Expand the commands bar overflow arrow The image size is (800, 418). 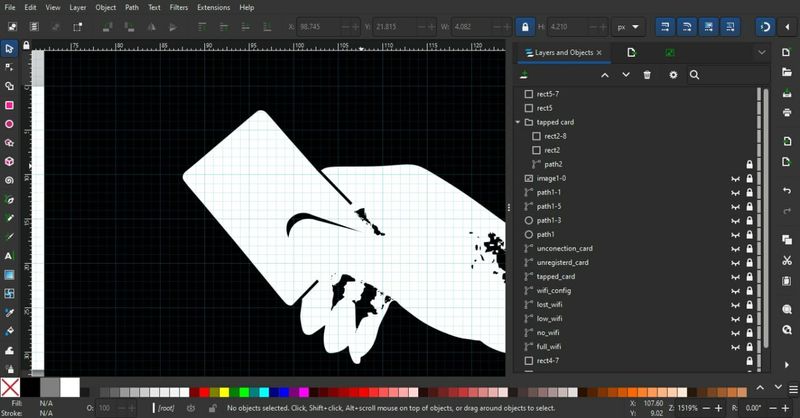pos(787,364)
